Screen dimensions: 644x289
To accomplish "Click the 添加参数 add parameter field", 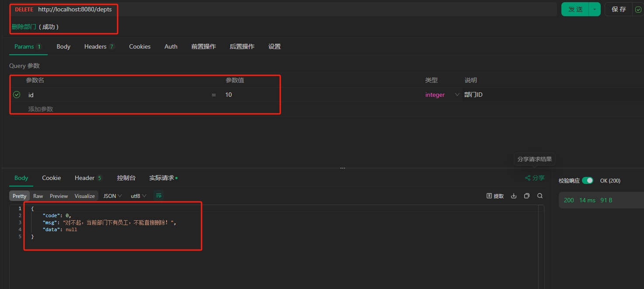I will pos(41,109).
